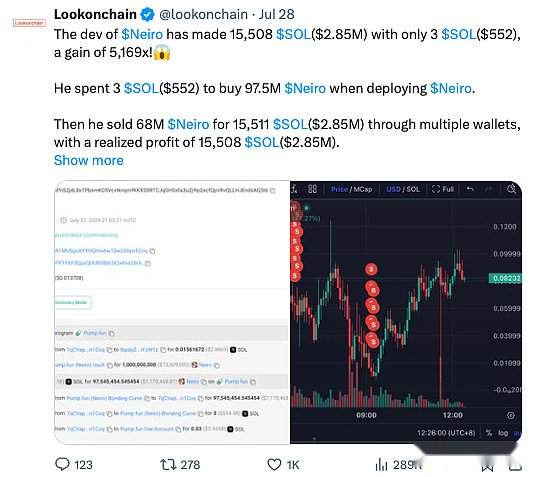Open the views analytics bar icon
This screenshot has height=477, width=533.
pos(381,464)
